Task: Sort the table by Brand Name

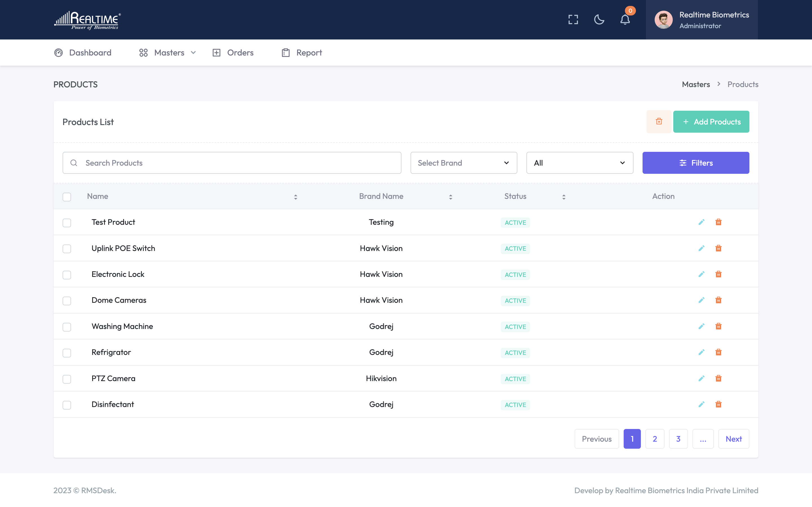Action: (450, 197)
